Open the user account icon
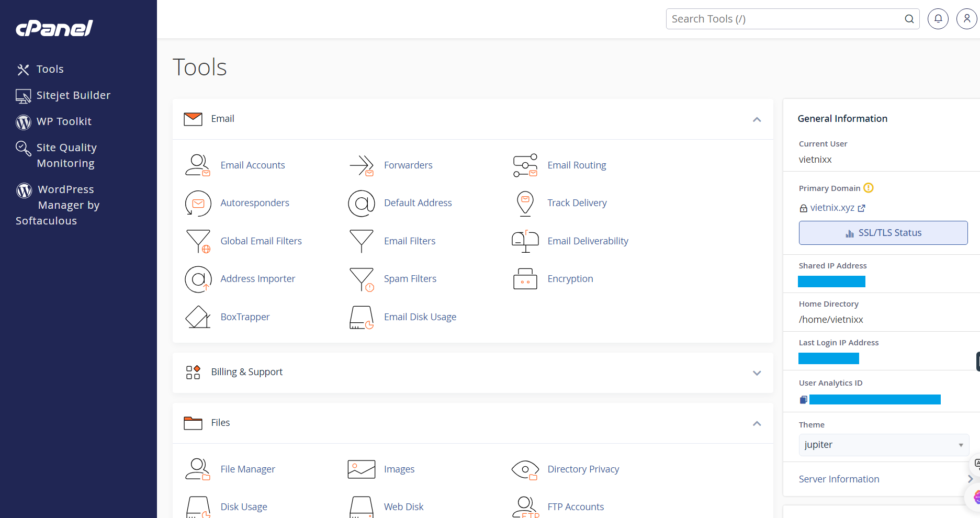This screenshot has width=980, height=518. click(x=966, y=19)
